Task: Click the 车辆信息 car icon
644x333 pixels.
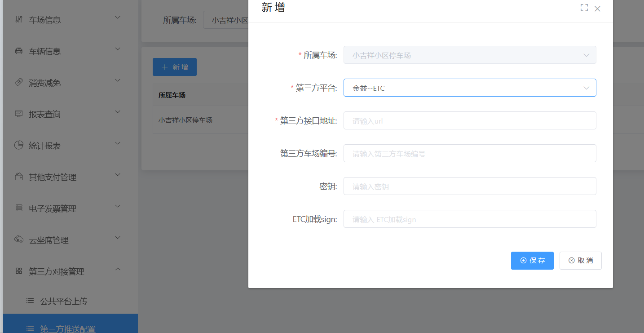Action: click(19, 51)
